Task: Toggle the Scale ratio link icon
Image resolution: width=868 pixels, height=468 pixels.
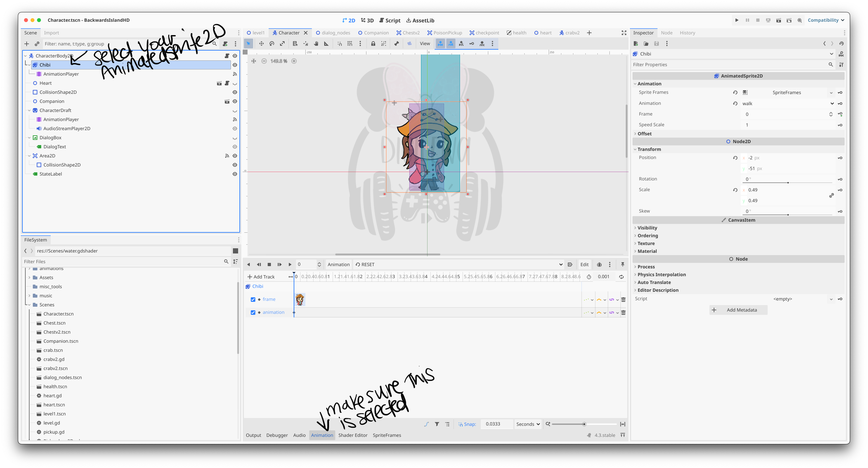Action: (832, 195)
